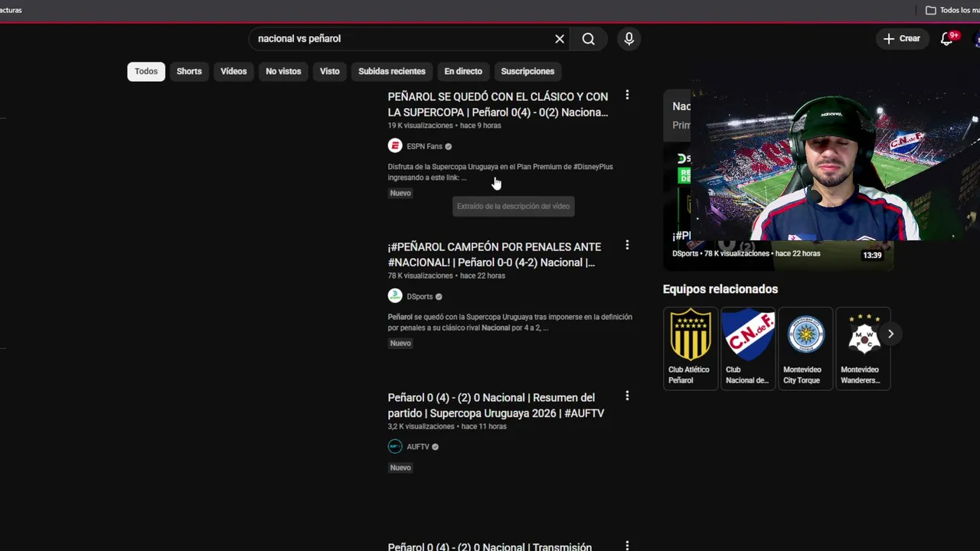Click '19 K visualizaciones • hace 9 horas' text
Viewport: 980px width, 551px height.
click(x=444, y=126)
